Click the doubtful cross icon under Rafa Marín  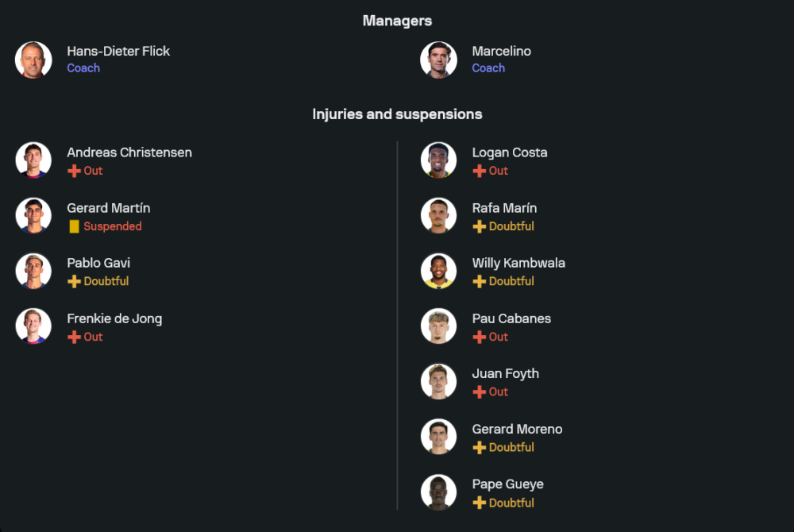pos(479,226)
